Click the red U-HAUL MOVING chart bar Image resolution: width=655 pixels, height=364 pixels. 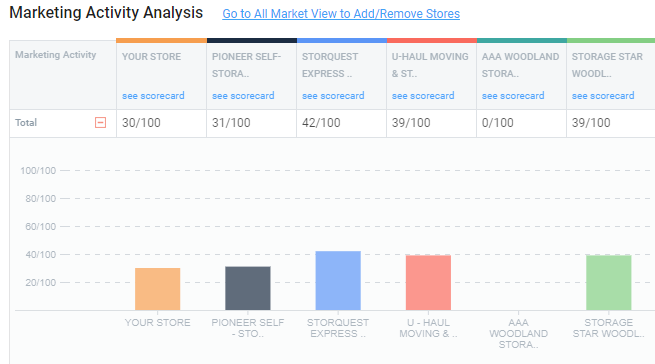click(x=428, y=283)
